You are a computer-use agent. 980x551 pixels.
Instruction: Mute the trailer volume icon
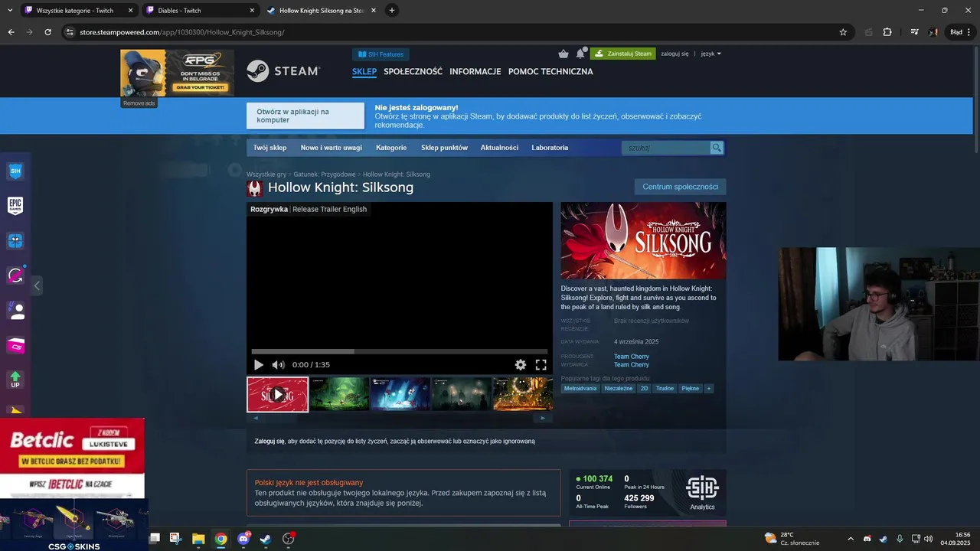pos(279,365)
